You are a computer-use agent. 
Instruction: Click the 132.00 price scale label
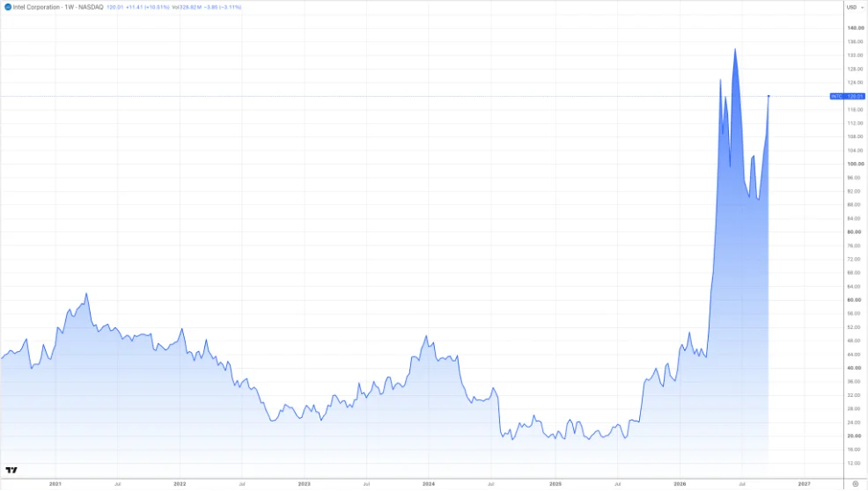[x=855, y=55]
